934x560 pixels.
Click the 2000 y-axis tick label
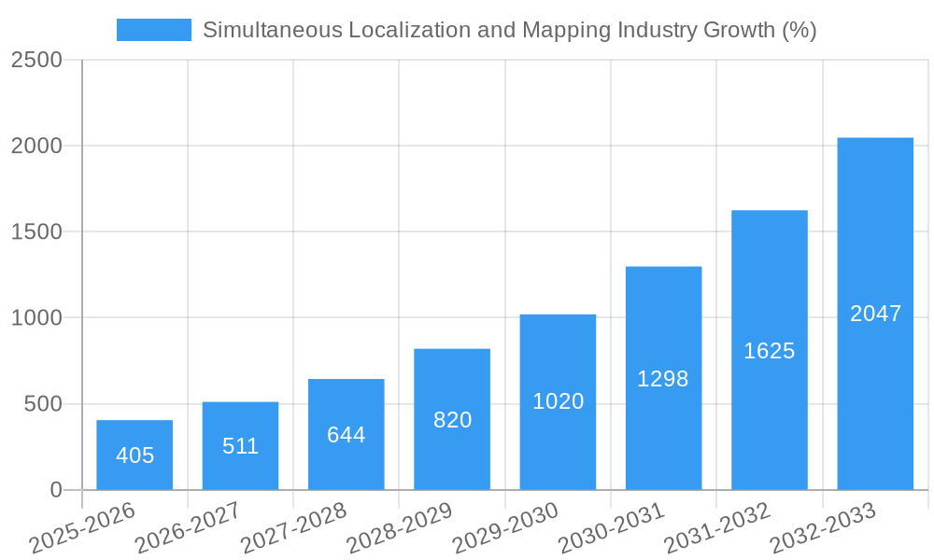point(37,146)
